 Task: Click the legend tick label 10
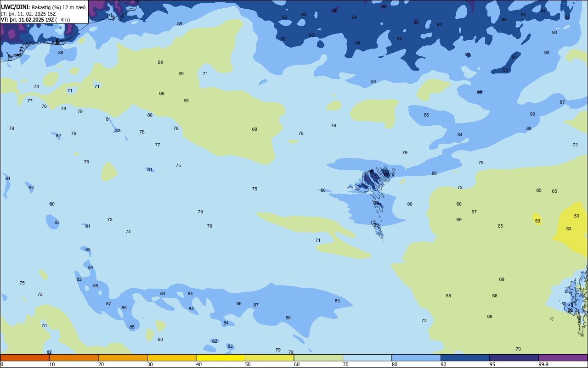pyautogui.click(x=52, y=364)
